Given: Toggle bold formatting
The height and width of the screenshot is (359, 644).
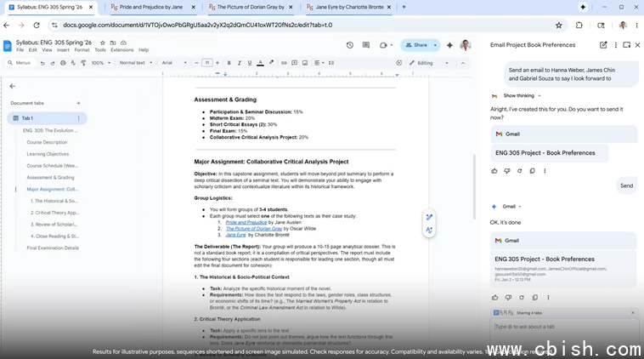Looking at the screenshot, I should [229, 63].
